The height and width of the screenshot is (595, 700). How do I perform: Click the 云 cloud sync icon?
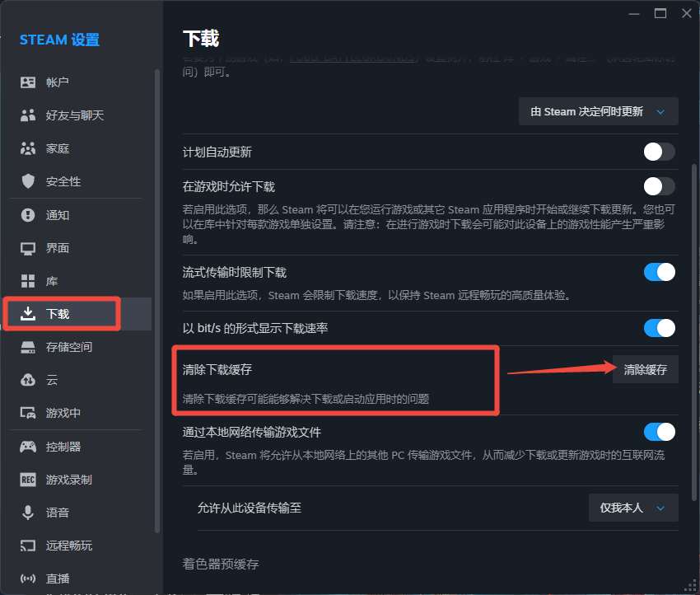[28, 380]
